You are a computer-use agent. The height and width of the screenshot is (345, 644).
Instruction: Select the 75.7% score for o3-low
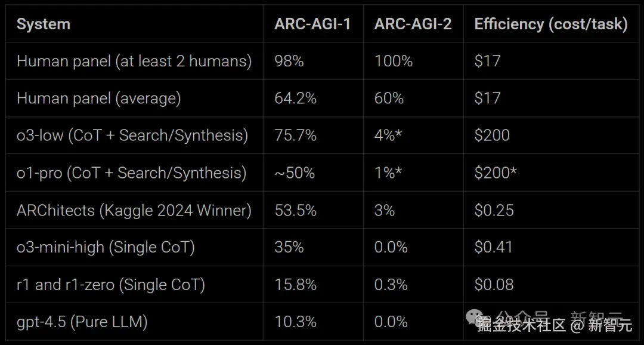click(295, 135)
